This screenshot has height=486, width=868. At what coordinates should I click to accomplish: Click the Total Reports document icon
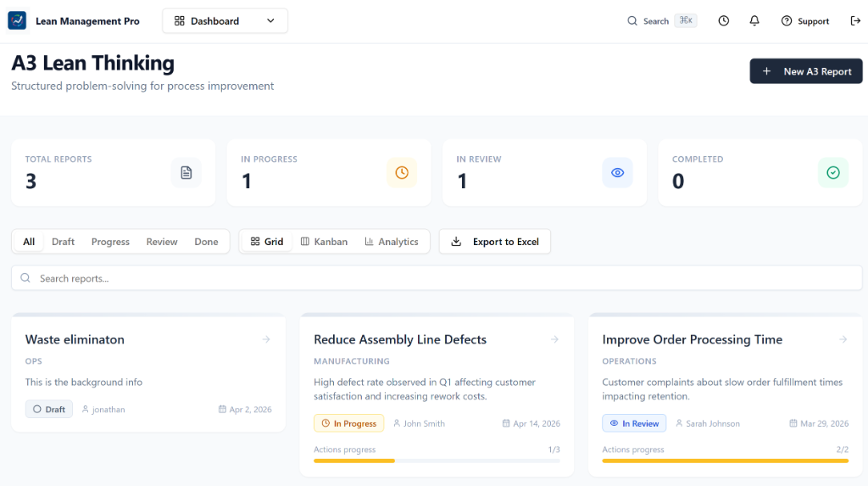click(x=186, y=173)
